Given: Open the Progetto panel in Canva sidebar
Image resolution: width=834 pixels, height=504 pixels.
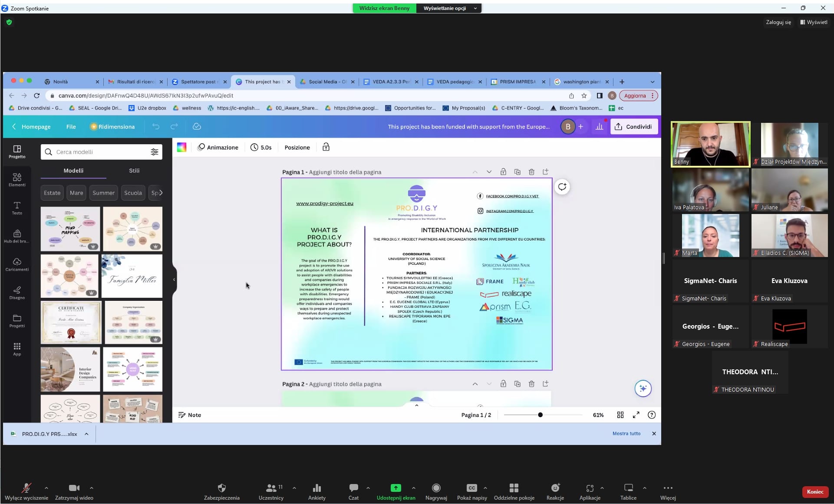Looking at the screenshot, I should [17, 152].
